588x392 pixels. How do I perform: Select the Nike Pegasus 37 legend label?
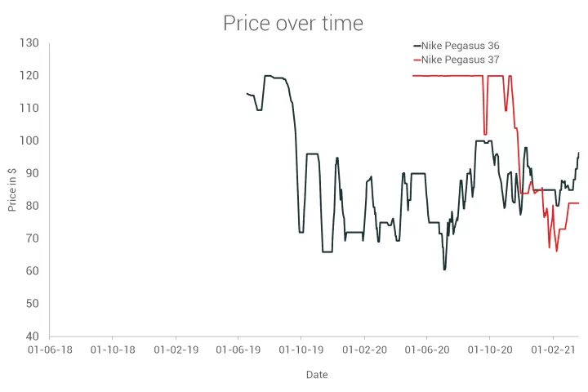[460, 60]
